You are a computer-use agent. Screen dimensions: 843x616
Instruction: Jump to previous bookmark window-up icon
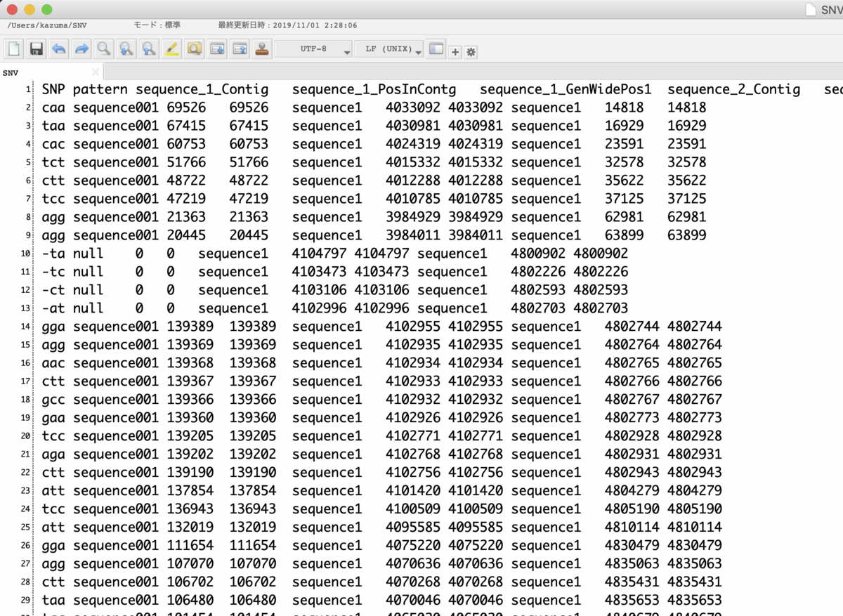239,49
